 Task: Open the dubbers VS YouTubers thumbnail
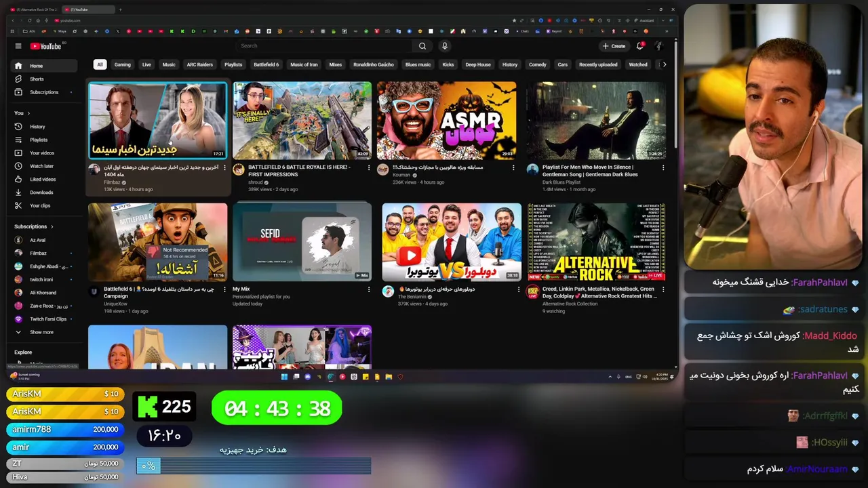pyautogui.click(x=452, y=242)
